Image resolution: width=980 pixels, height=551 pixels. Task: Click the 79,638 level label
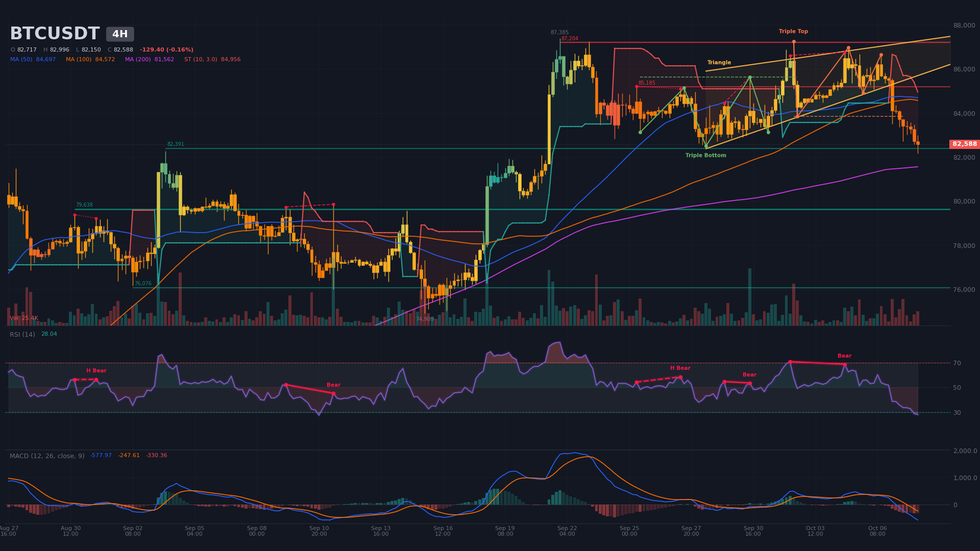coord(85,205)
